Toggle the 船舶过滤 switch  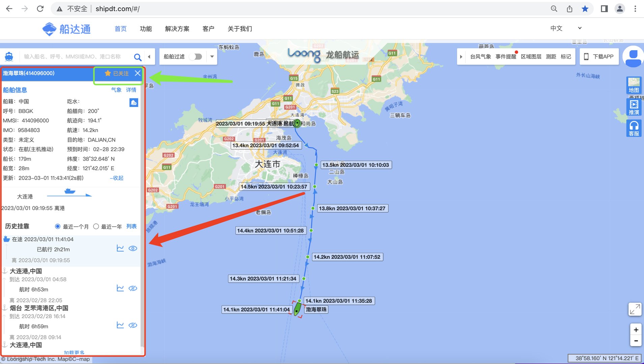196,57
